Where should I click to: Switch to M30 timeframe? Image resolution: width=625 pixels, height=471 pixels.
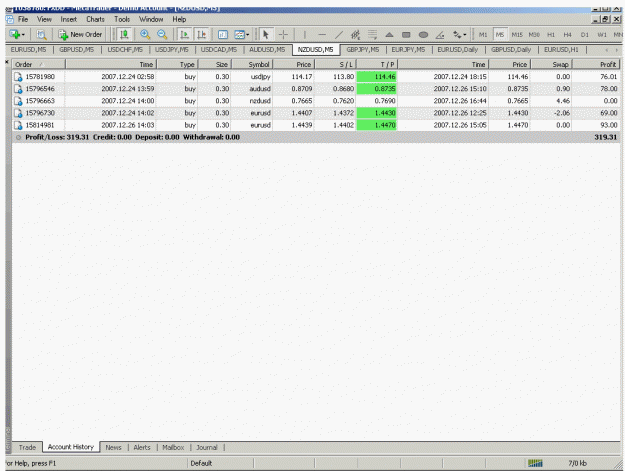(x=534, y=35)
